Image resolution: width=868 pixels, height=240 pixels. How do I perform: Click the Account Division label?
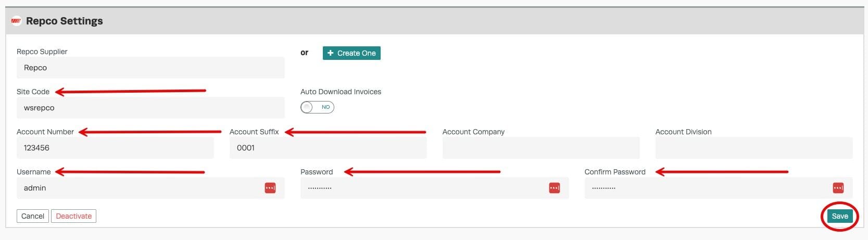683,132
